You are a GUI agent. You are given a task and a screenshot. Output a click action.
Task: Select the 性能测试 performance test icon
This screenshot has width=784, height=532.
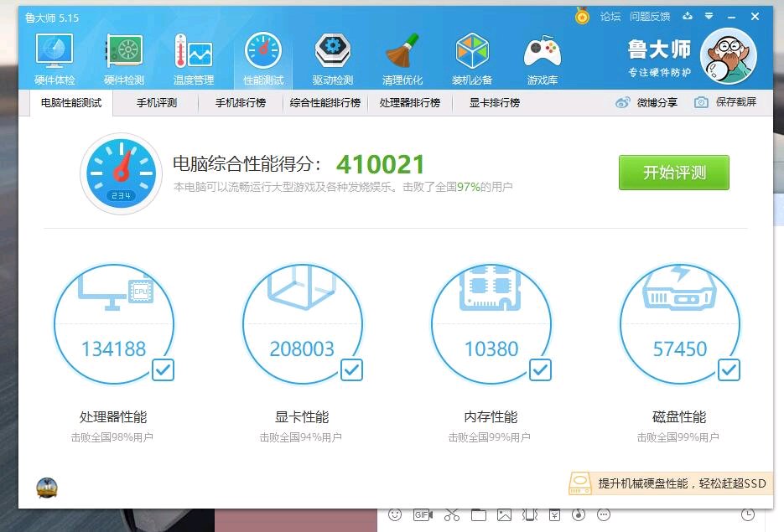[263, 59]
